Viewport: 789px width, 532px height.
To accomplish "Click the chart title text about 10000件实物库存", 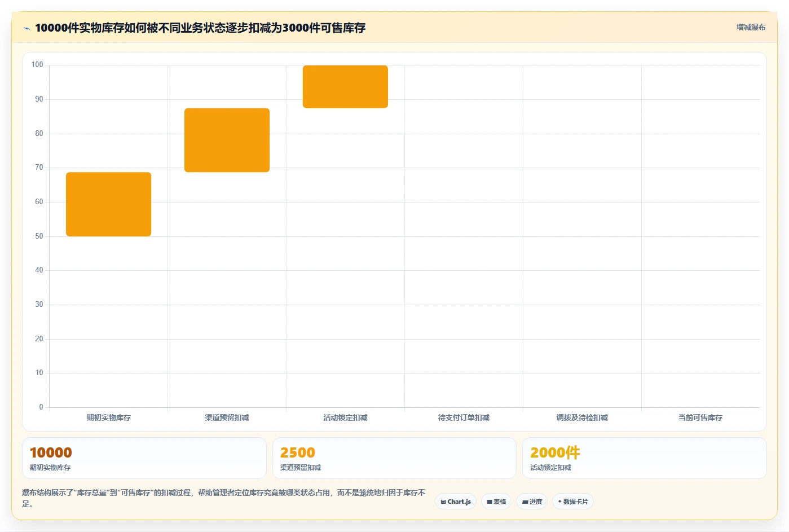I will [x=200, y=28].
